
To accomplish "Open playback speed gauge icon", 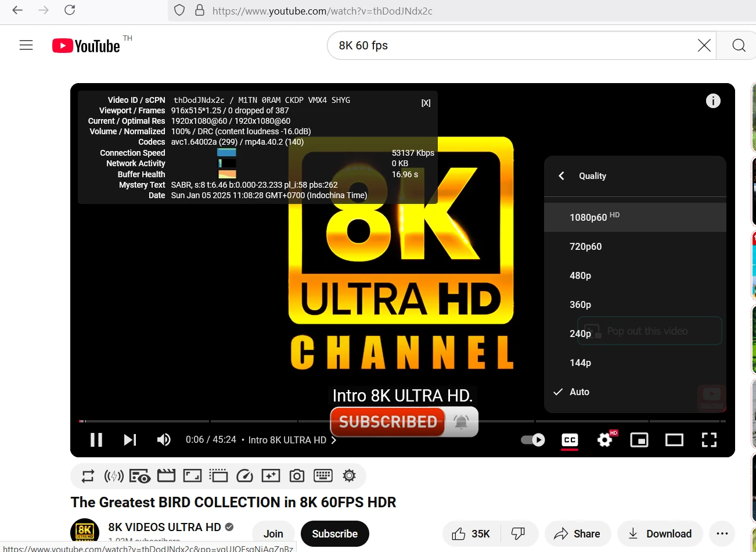I will (x=244, y=476).
